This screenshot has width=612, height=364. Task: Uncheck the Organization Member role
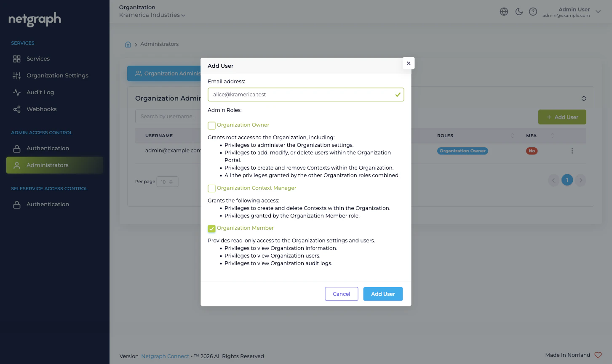click(x=212, y=228)
